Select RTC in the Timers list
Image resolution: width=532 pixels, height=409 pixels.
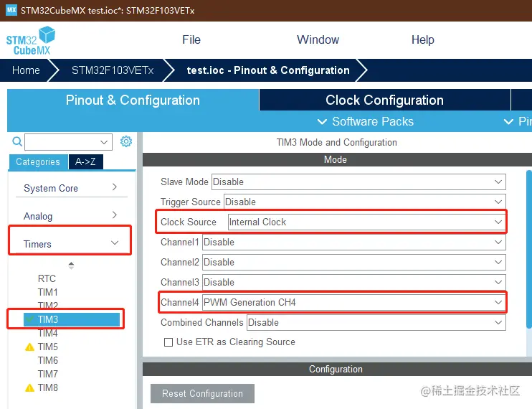point(47,278)
